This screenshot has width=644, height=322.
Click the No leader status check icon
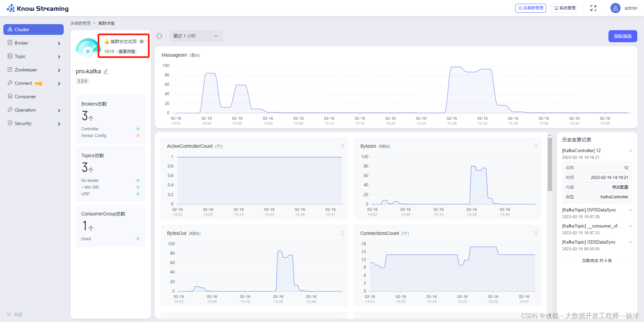click(x=138, y=181)
